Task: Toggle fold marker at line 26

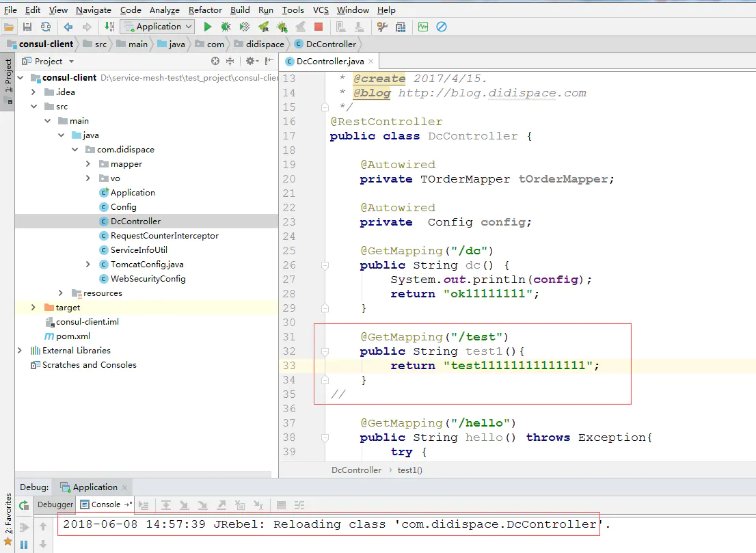Action: (325, 265)
